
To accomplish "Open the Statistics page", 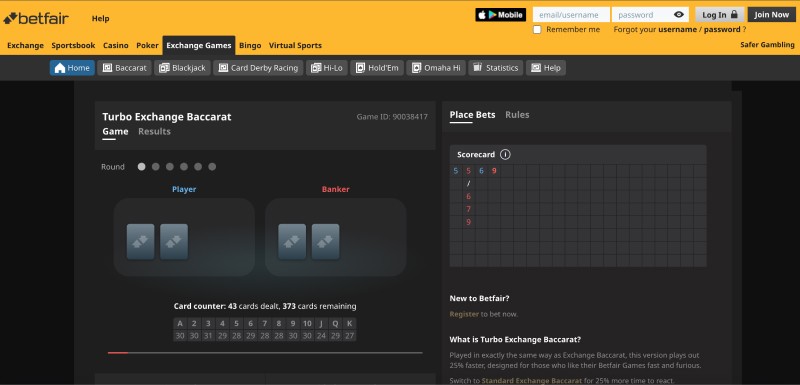I will 496,68.
